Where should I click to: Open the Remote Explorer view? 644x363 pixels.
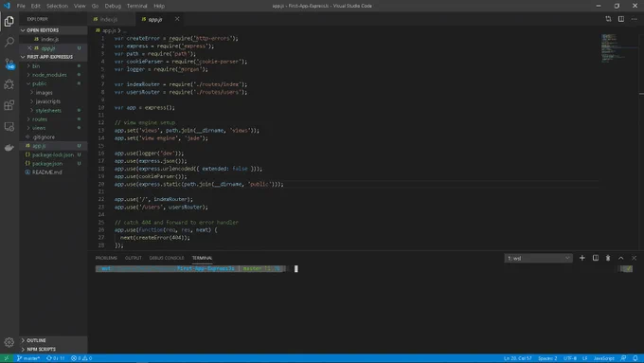tap(9, 127)
